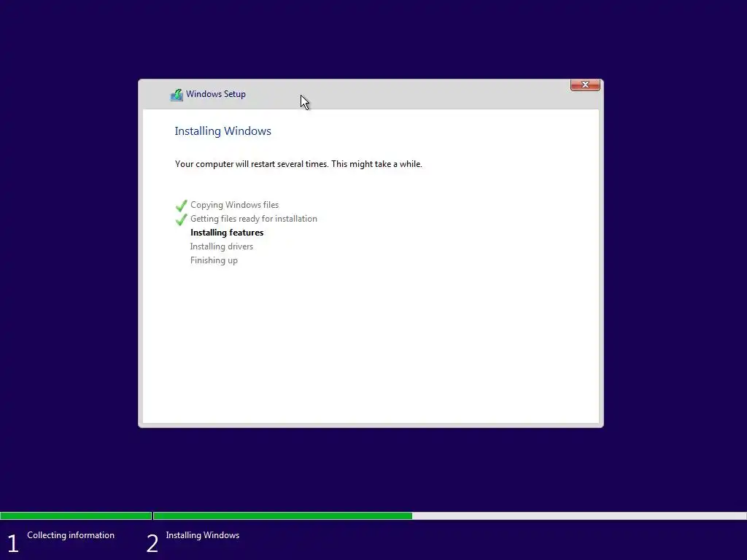Click the stage number 1 at bottom
This screenshot has width=747, height=560.
click(x=13, y=543)
